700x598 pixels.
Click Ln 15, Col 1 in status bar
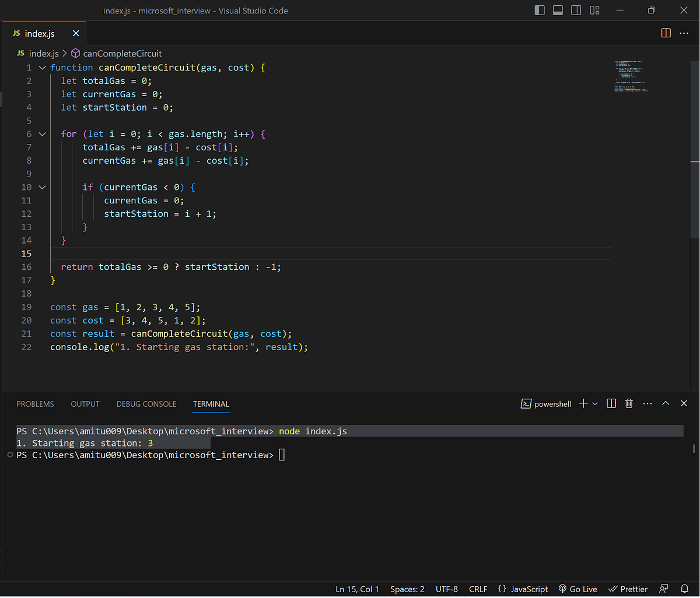357,589
